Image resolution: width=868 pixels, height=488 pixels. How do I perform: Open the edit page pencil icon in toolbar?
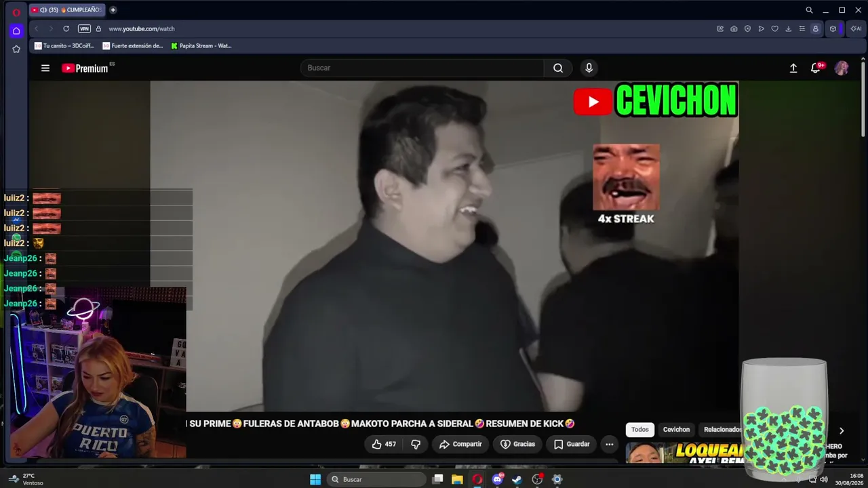click(720, 28)
